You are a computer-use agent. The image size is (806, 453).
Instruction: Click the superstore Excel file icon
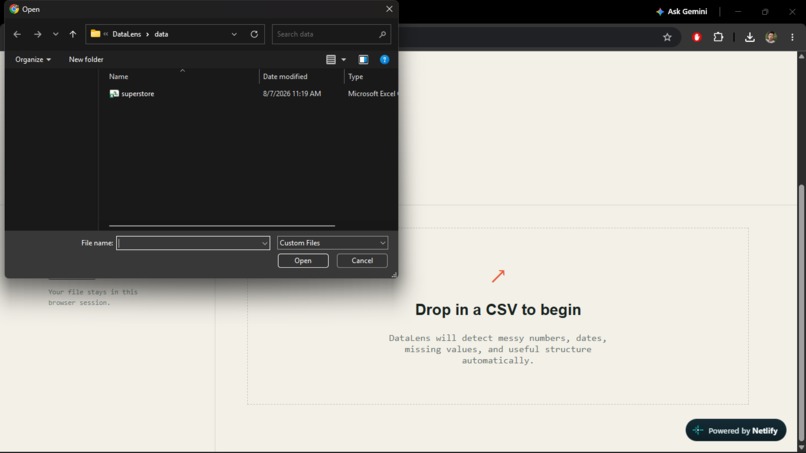[x=114, y=94]
